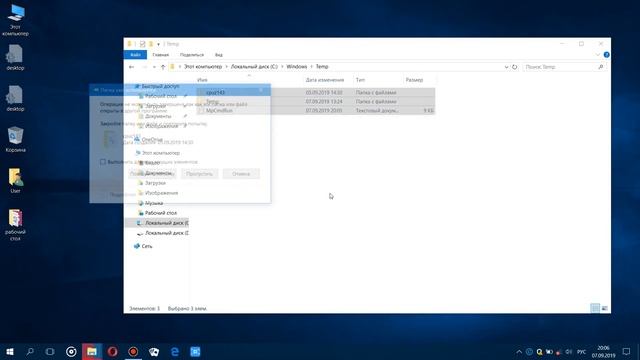Screen dimensions: 640x360
Task: Open the recent locations dropdown arrow
Action: [154, 67]
